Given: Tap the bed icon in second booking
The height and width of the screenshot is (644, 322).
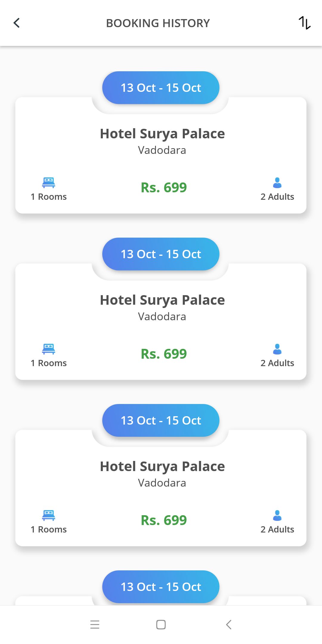Looking at the screenshot, I should click(49, 349).
